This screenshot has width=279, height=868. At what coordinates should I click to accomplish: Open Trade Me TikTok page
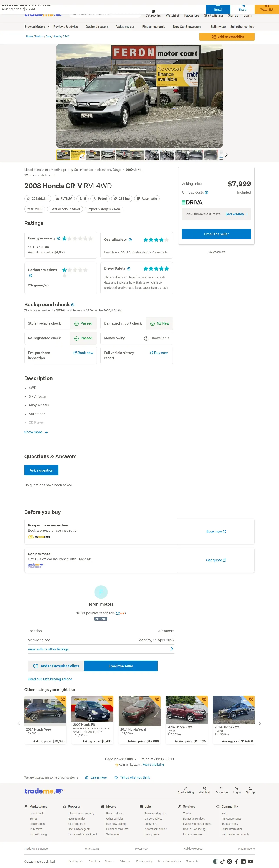pos(222,861)
